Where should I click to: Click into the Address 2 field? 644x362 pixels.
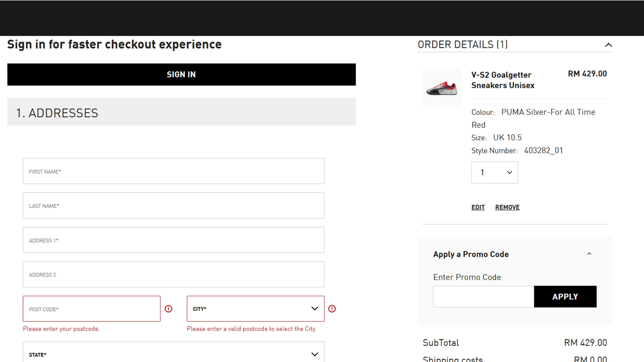(x=174, y=274)
